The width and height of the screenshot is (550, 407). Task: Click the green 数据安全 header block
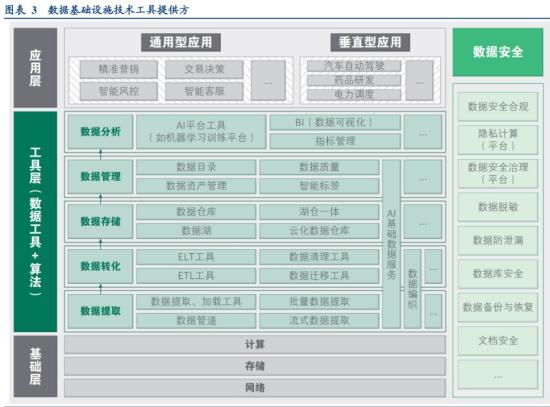coord(498,52)
